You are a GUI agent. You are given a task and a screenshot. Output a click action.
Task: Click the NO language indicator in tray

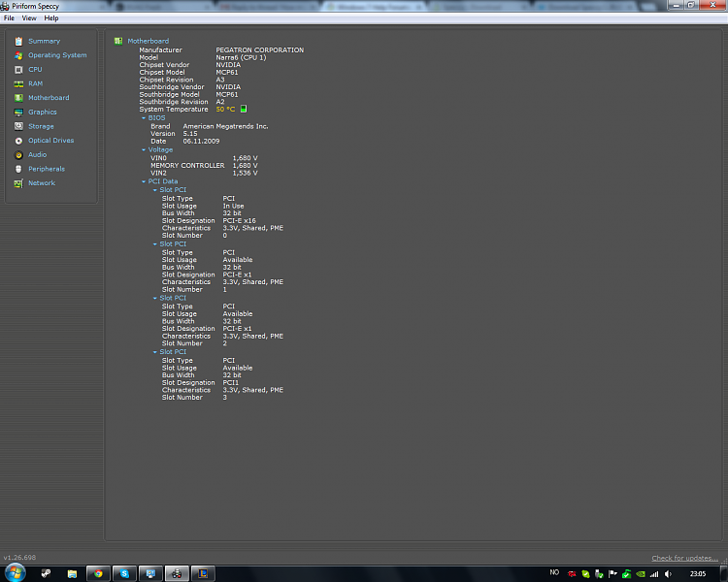click(554, 572)
